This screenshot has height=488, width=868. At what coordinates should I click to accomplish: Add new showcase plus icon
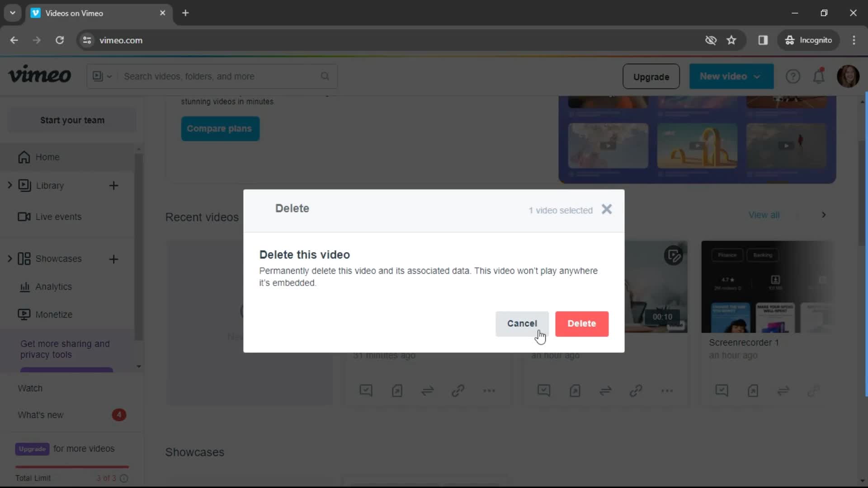tap(114, 259)
